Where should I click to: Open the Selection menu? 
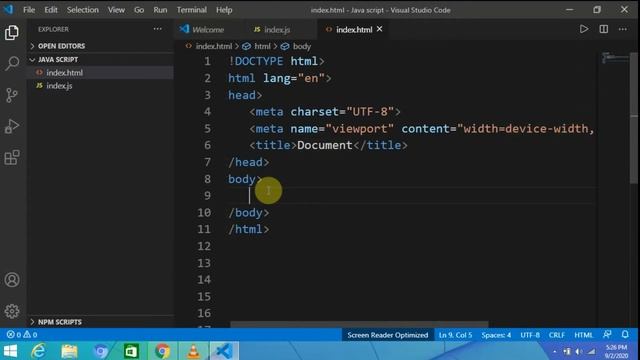(x=83, y=10)
